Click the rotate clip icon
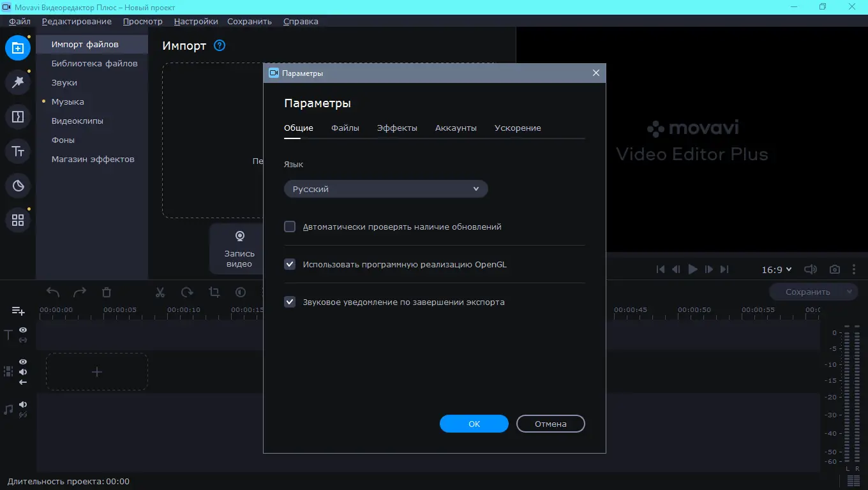The height and width of the screenshot is (490, 868). point(187,292)
